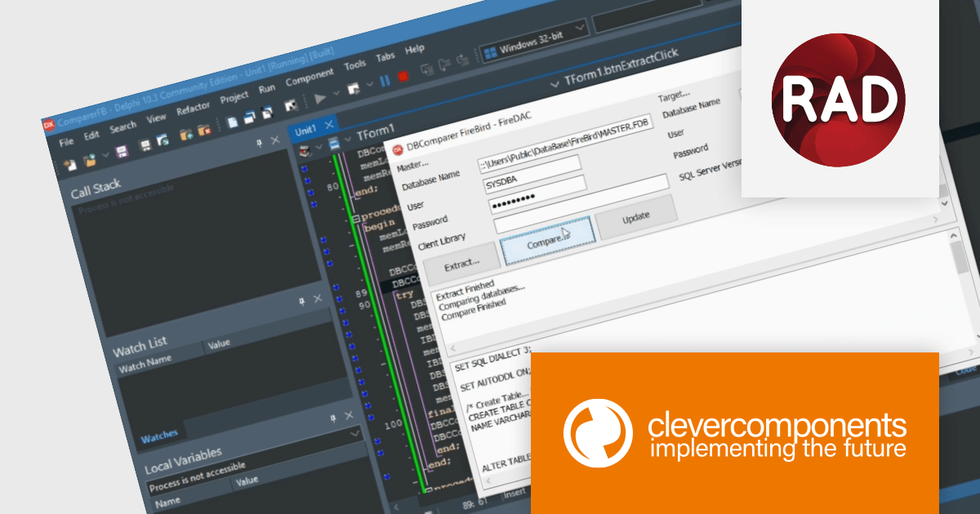The height and width of the screenshot is (514, 980).
Task: Click the Run icon to start debugging
Action: pos(320,97)
